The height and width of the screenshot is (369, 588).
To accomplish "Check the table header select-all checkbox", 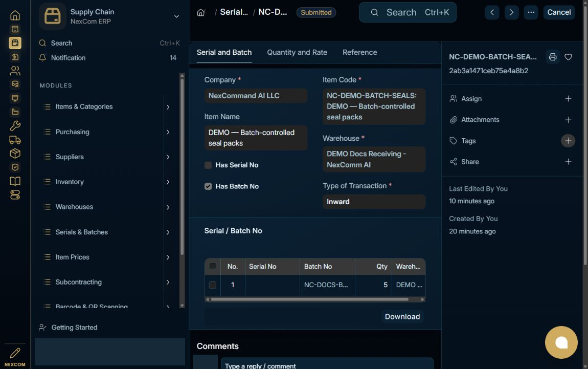I will [213, 266].
